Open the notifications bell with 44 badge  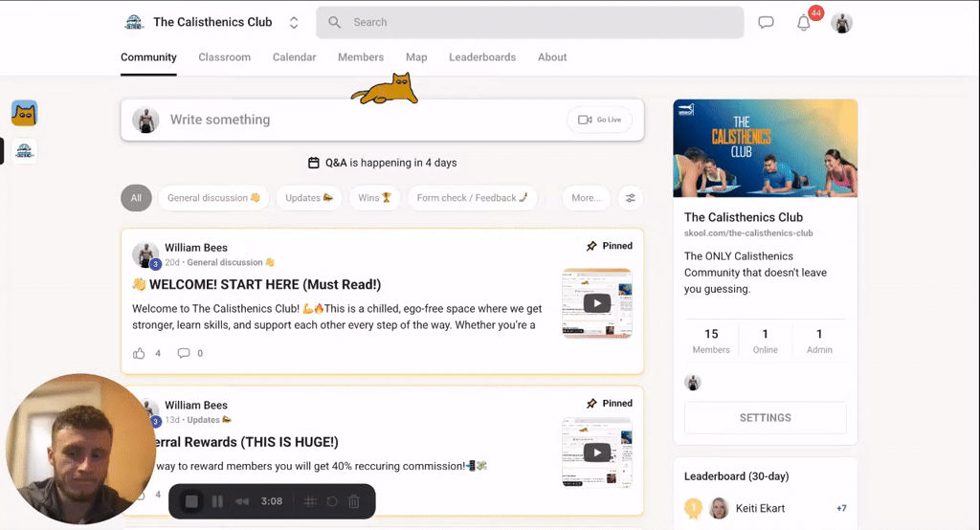(804, 23)
